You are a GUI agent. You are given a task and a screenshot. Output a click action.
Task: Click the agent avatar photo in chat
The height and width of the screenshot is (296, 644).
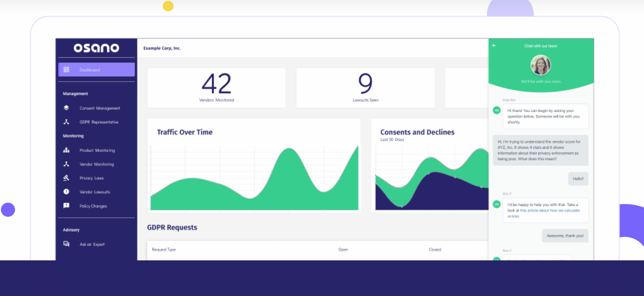tap(540, 65)
